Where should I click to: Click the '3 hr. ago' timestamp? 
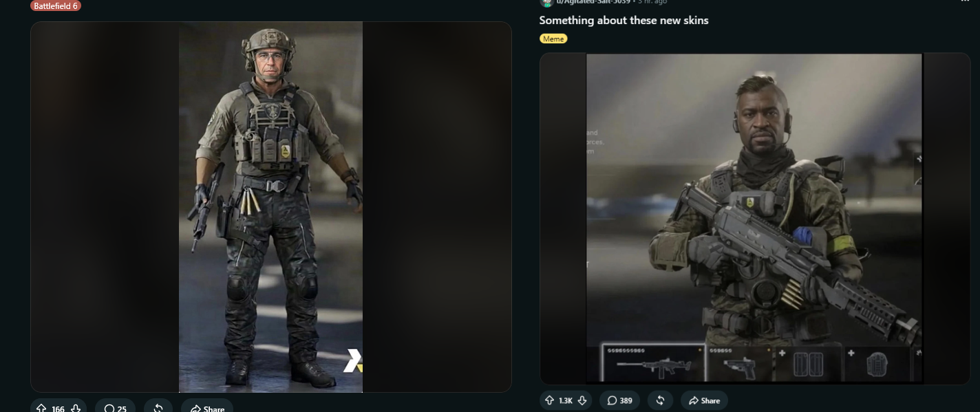(x=652, y=2)
